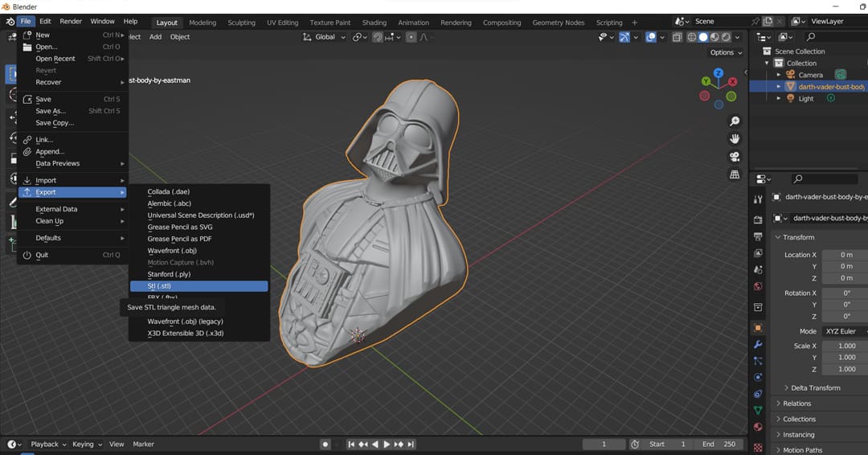Image resolution: width=868 pixels, height=455 pixels.
Task: Play animation in reverse
Action: pos(375,444)
